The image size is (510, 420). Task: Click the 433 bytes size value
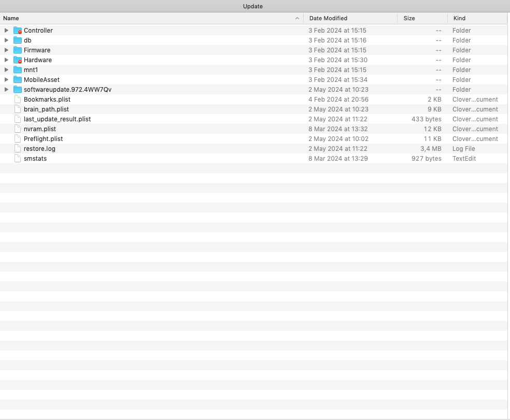coord(427,119)
